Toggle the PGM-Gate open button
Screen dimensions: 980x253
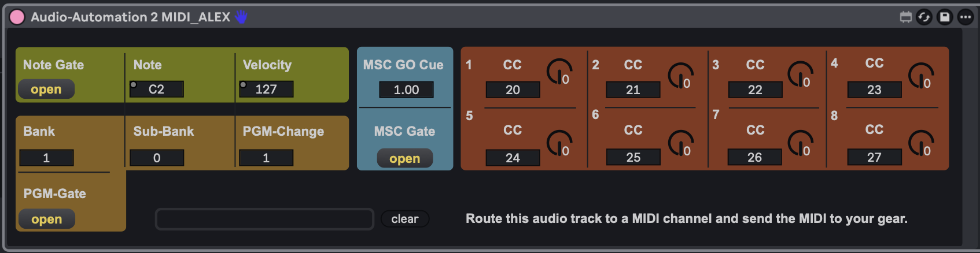[x=46, y=219]
